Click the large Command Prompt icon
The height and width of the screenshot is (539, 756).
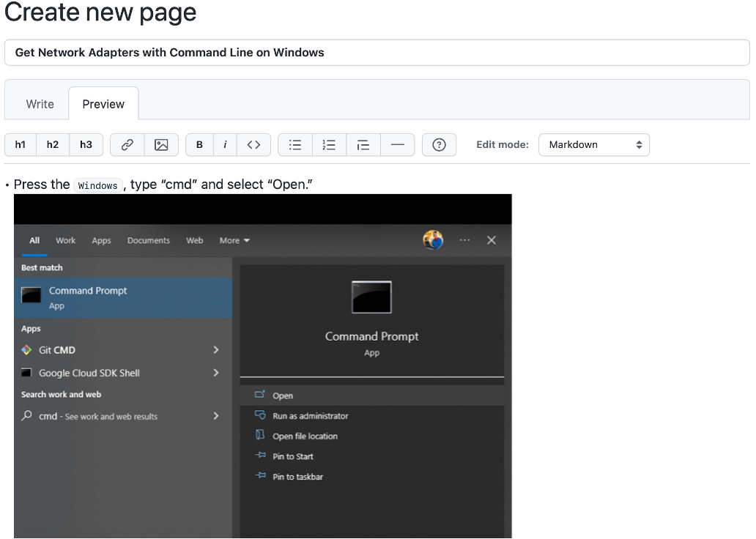(x=371, y=297)
